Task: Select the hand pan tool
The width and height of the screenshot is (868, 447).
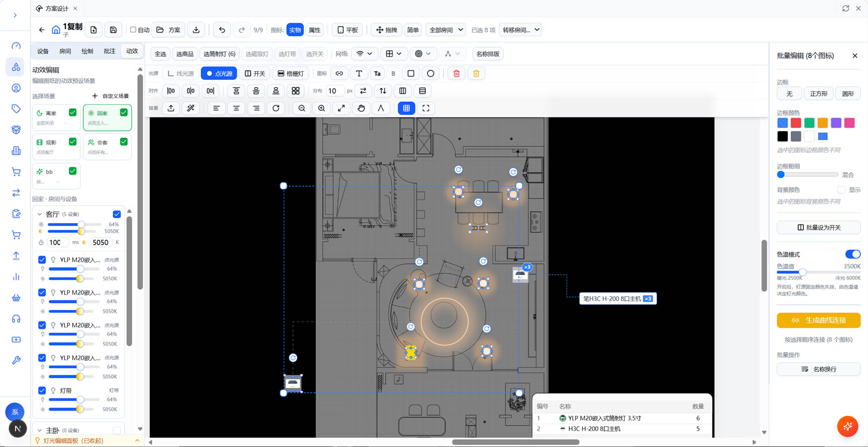Action: click(361, 108)
